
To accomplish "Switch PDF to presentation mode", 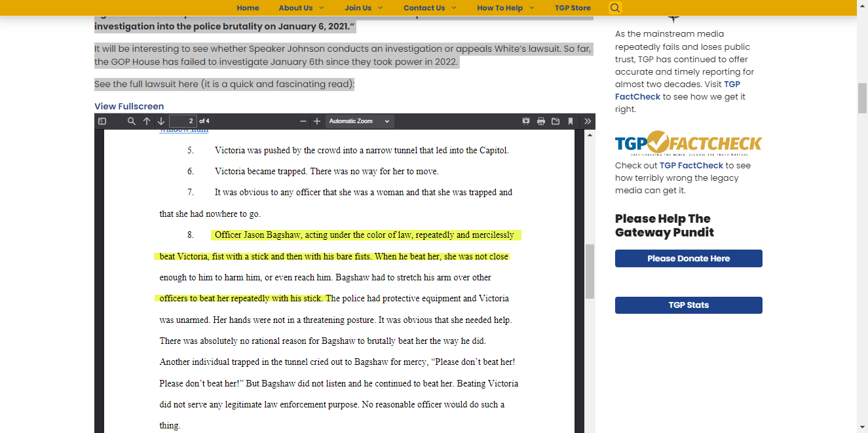I will [x=526, y=121].
